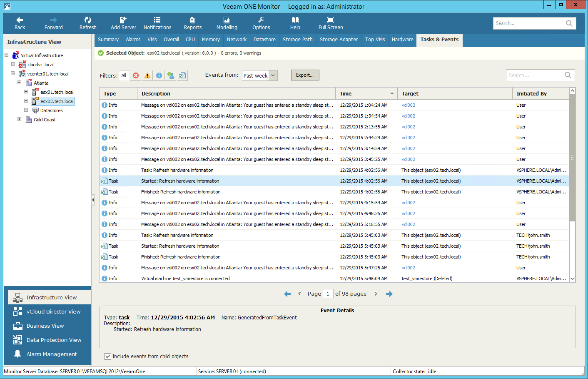The height and width of the screenshot is (379, 588).
Task: Open the VMs tab
Action: pos(152,40)
